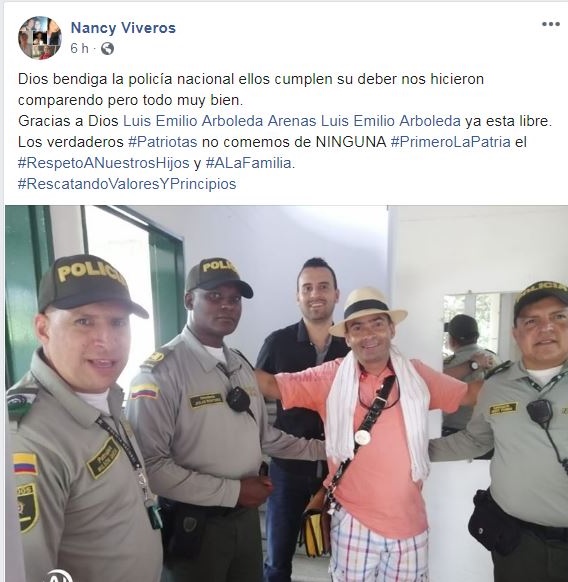Click the post text beginning 'Dios bendiga'
568x582 pixels.
point(251,89)
